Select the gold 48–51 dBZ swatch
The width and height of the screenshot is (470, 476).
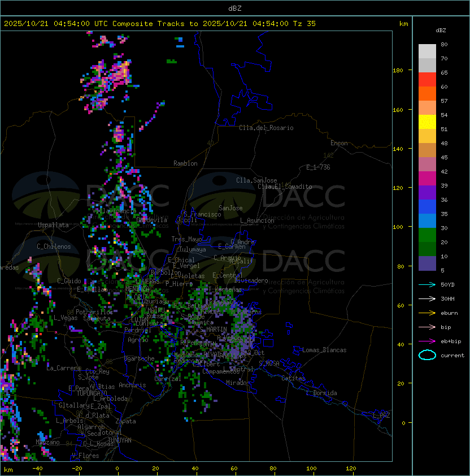click(x=427, y=136)
